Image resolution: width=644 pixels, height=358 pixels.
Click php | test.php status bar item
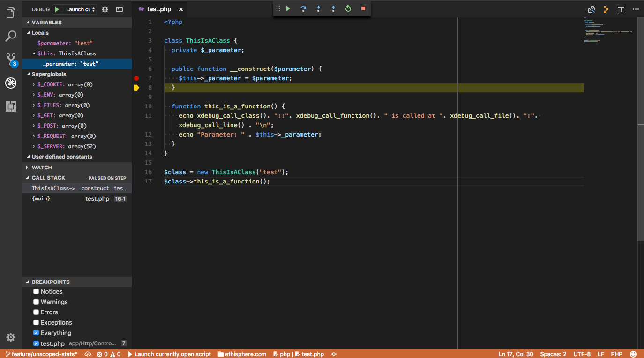[x=298, y=354]
